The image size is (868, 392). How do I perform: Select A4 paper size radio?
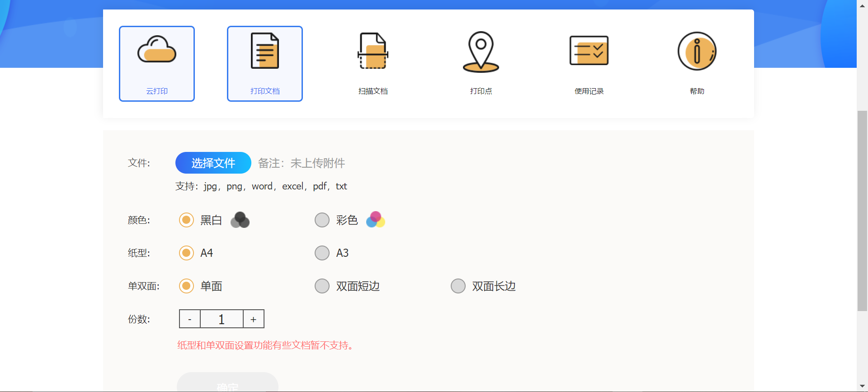186,253
